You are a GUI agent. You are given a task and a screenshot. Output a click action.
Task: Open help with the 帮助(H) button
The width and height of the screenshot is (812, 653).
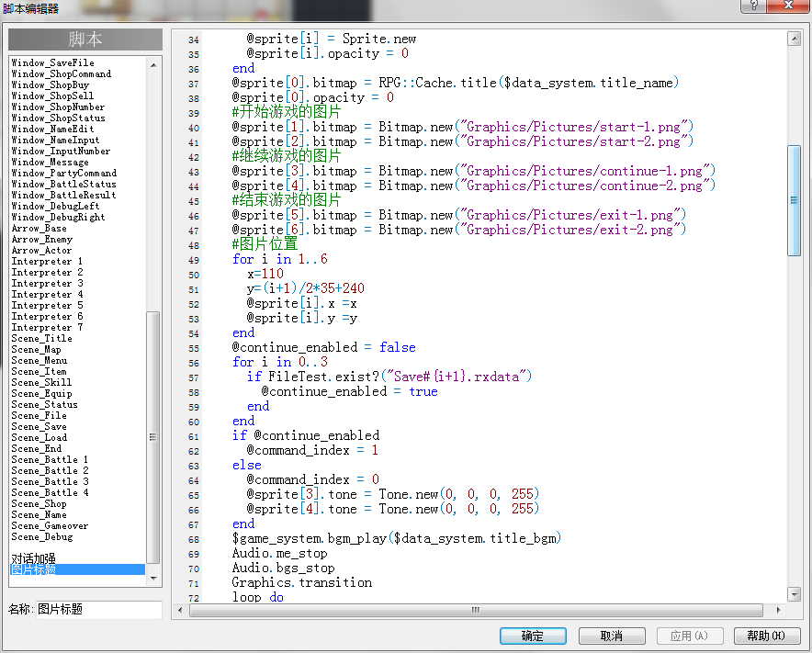(767, 636)
